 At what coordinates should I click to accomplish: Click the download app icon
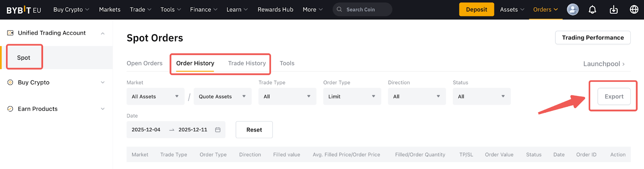(x=613, y=10)
